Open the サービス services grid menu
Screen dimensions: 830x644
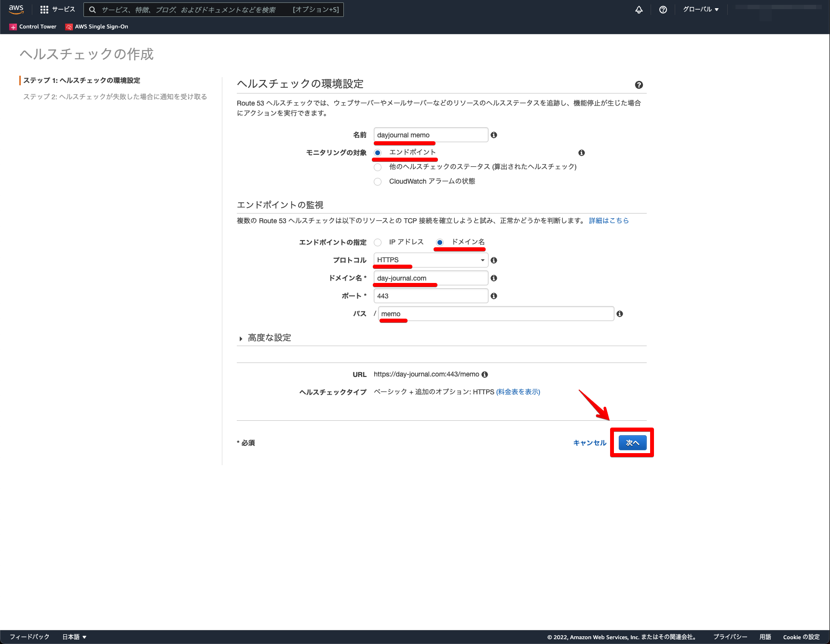coord(57,9)
